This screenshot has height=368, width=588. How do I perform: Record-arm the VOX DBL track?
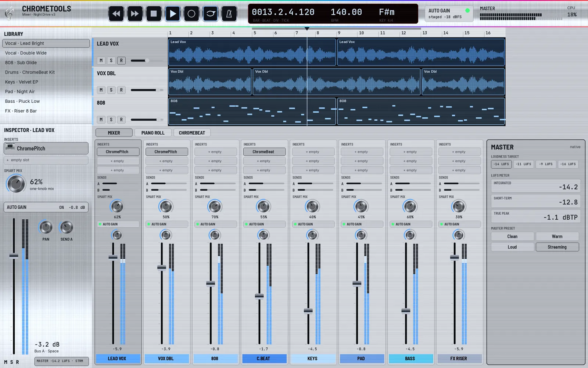point(121,90)
